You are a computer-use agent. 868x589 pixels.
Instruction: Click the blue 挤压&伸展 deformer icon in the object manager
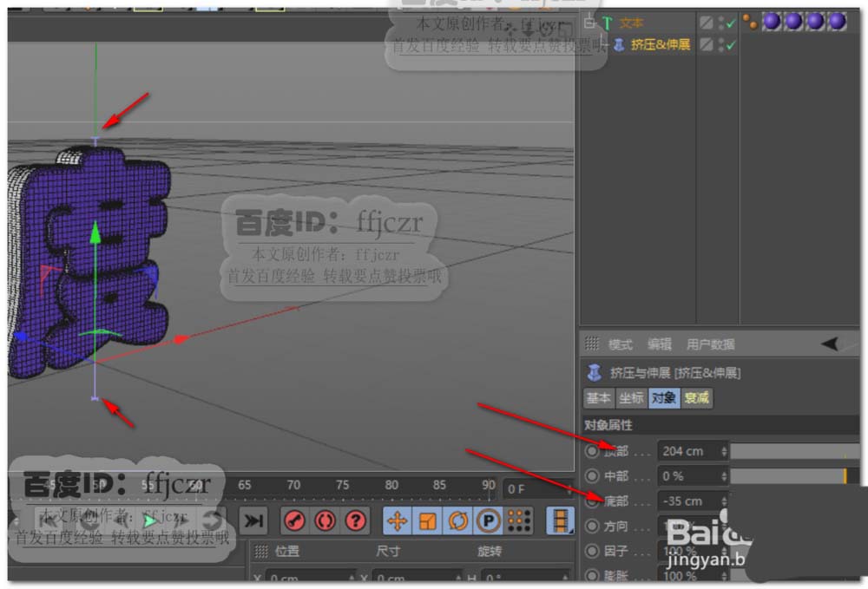tap(619, 45)
